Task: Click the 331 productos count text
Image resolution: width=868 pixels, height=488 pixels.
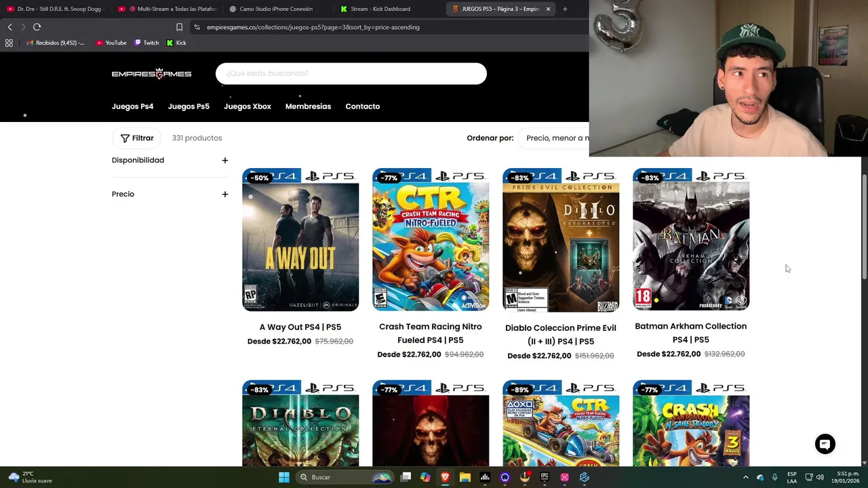Action: coord(197,138)
